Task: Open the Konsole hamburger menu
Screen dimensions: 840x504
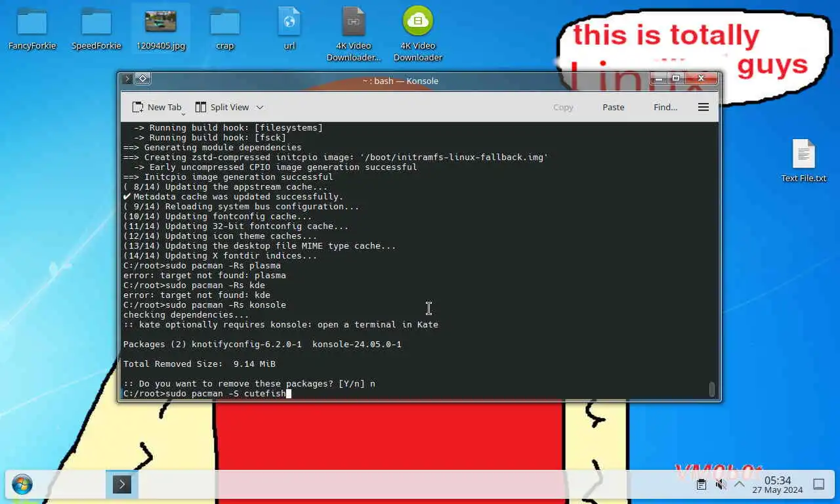Action: coord(703,107)
